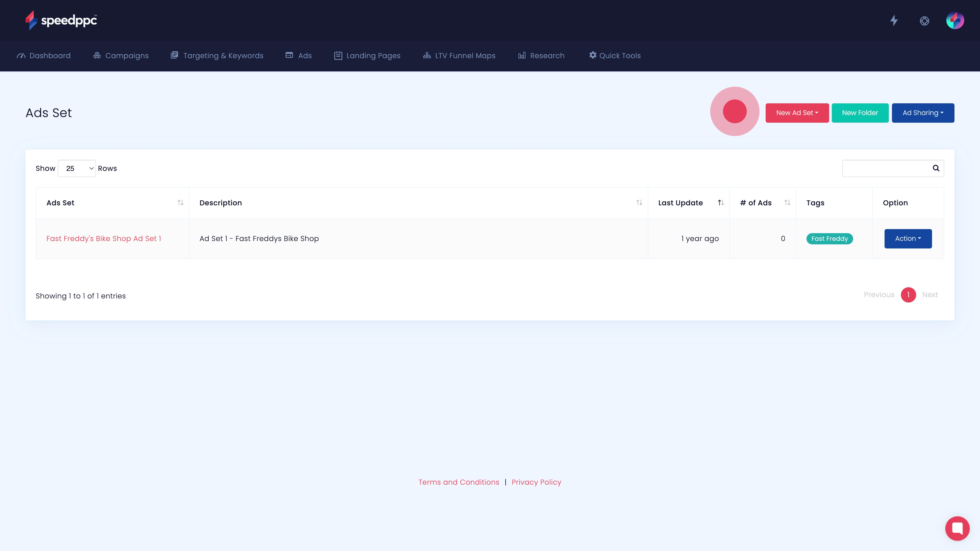The height and width of the screenshot is (551, 980).
Task: Click the search magnifier icon
Action: (x=936, y=168)
